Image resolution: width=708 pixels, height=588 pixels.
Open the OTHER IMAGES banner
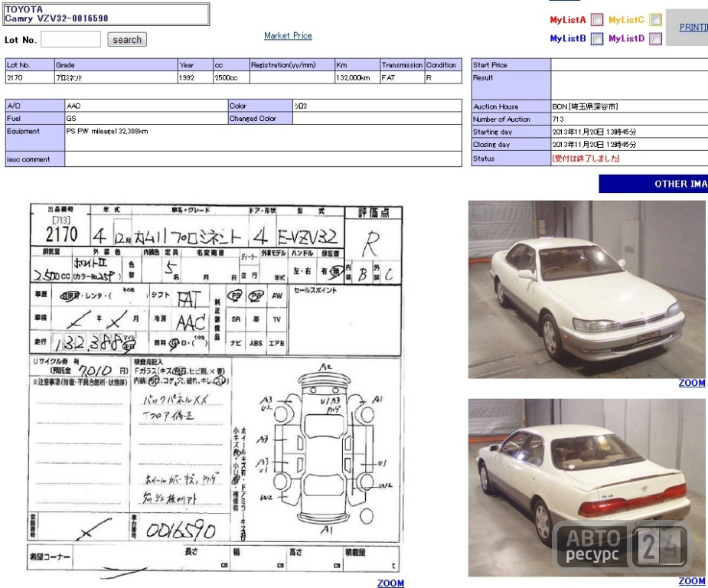[654, 184]
